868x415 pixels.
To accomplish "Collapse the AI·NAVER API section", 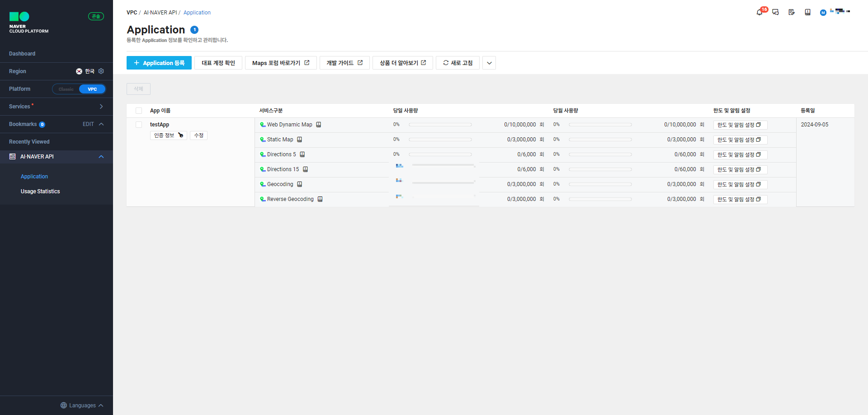I will (x=101, y=157).
